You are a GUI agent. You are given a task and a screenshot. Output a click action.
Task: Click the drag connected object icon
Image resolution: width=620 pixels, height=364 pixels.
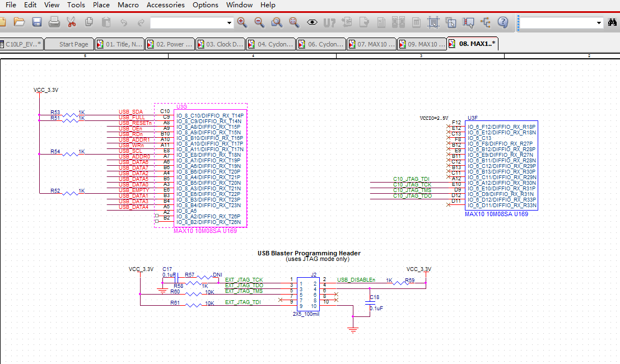point(468,22)
